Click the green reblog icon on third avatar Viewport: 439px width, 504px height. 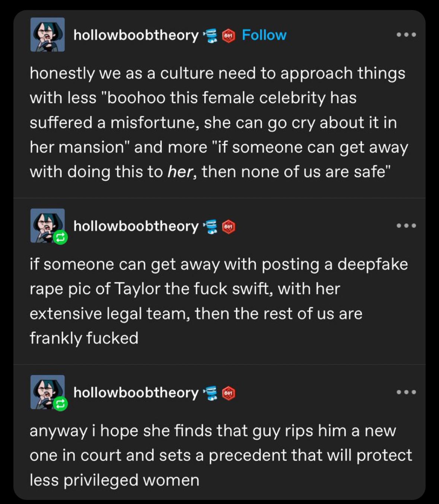tap(60, 403)
